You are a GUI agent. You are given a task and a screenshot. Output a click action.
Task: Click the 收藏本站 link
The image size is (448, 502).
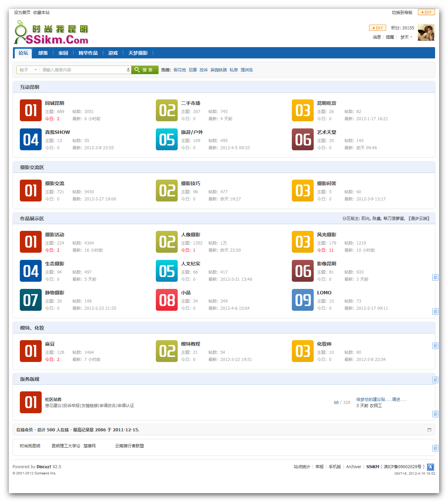[41, 12]
